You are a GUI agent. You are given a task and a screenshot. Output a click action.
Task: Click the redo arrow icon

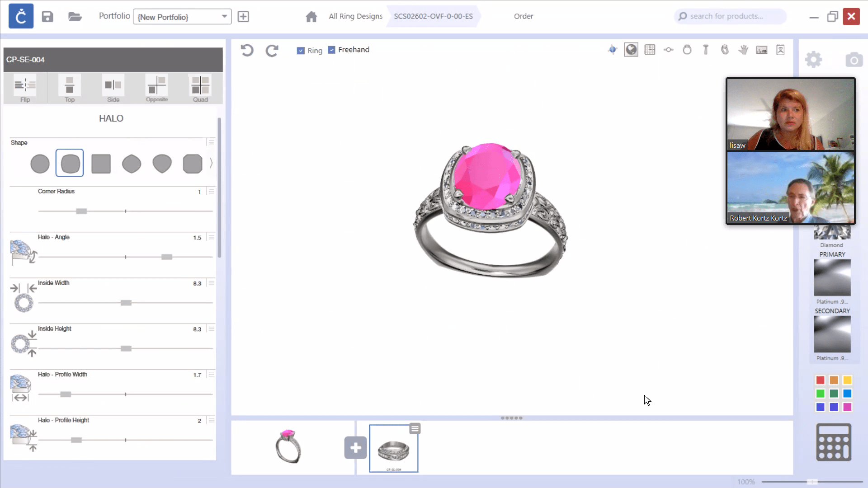(272, 50)
